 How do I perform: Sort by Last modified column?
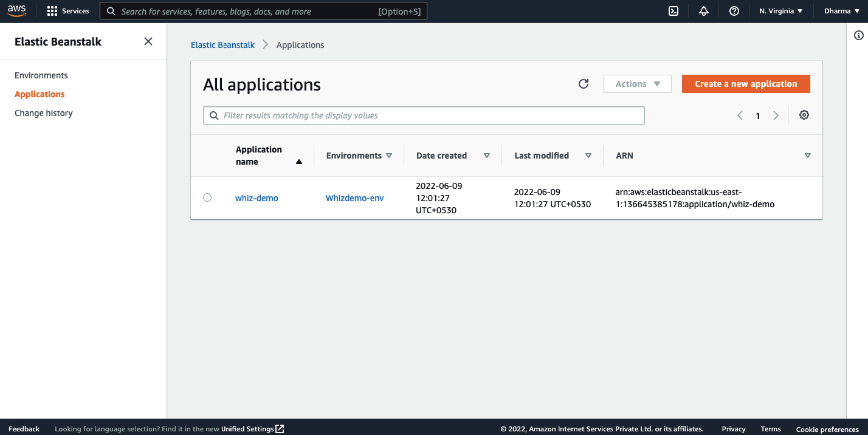(553, 156)
